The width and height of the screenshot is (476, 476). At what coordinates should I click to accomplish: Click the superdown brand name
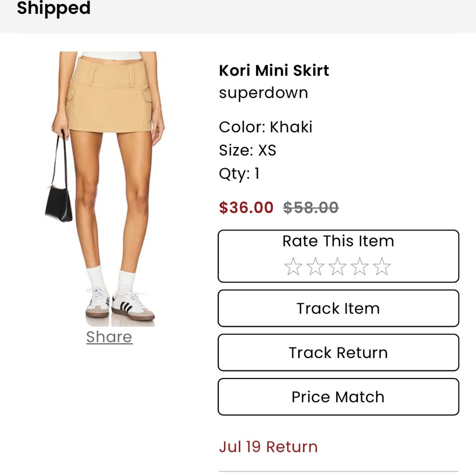tap(263, 93)
